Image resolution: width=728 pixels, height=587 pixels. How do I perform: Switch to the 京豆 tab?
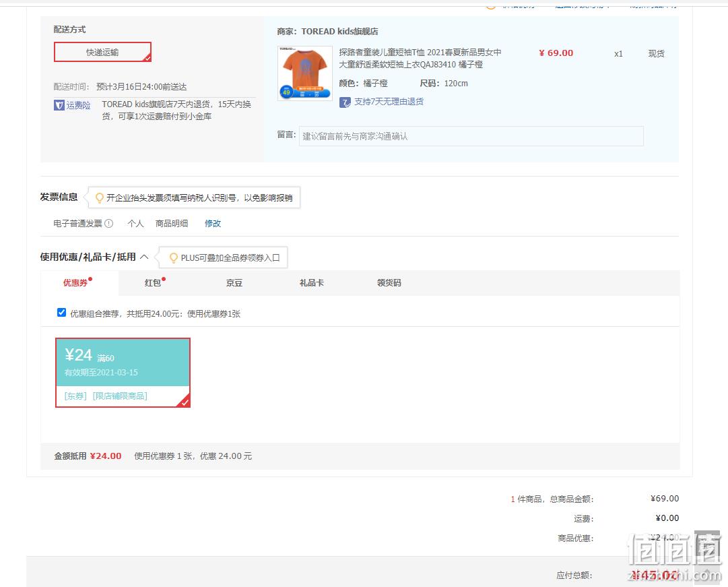pyautogui.click(x=234, y=282)
